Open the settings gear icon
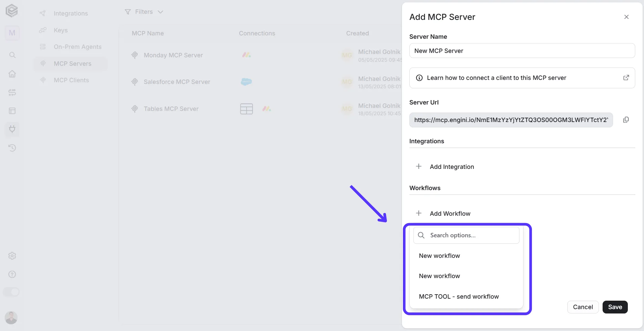The height and width of the screenshot is (331, 644). coord(12,256)
